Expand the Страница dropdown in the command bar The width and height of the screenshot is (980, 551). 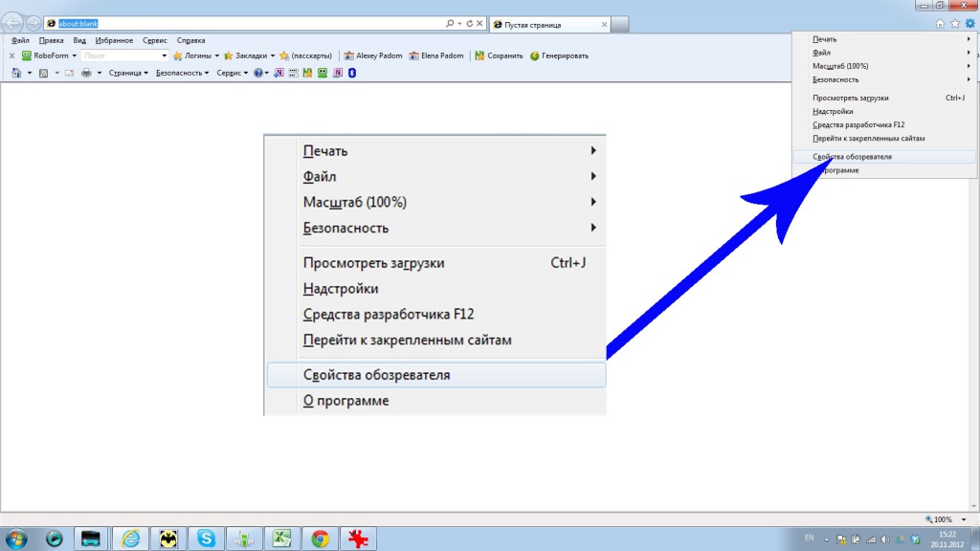128,73
